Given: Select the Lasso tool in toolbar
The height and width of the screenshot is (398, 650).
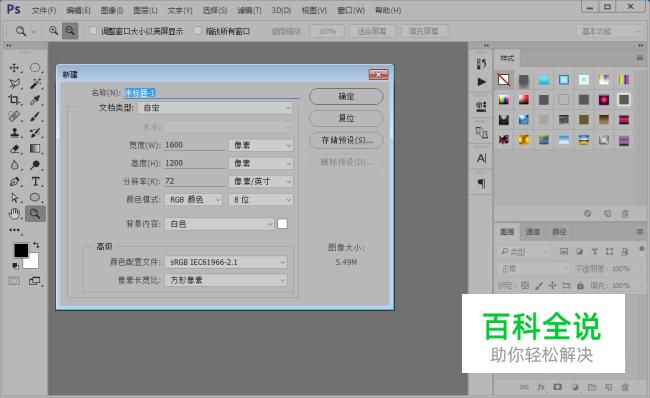Looking at the screenshot, I should (x=15, y=83).
